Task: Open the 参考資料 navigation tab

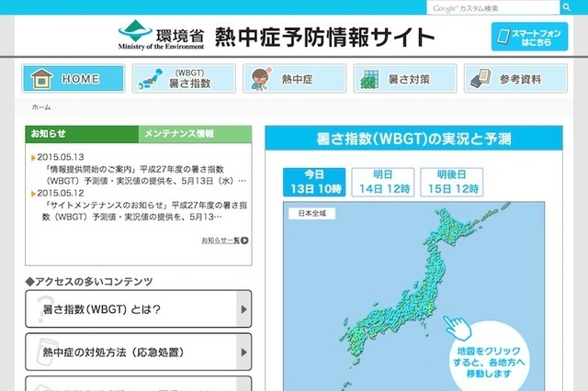Action: click(515, 79)
